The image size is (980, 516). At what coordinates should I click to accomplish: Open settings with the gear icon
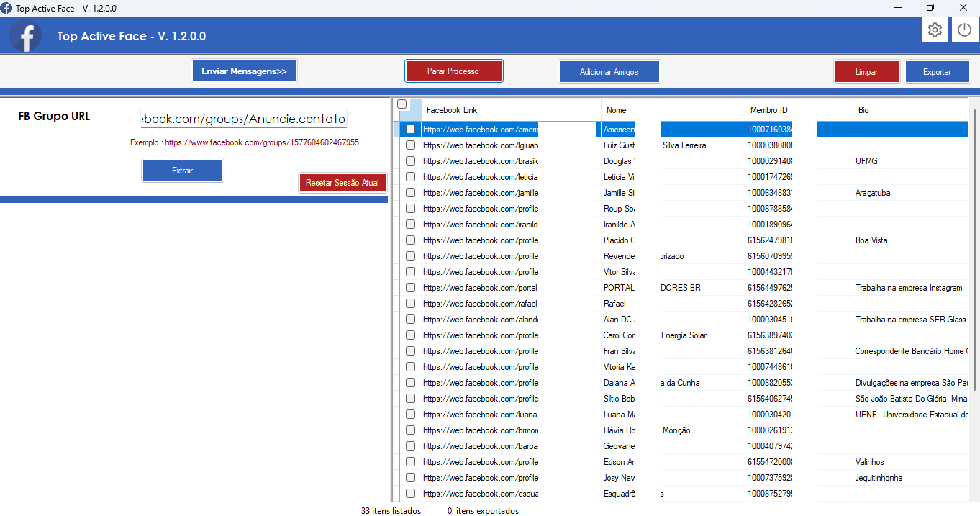[935, 30]
